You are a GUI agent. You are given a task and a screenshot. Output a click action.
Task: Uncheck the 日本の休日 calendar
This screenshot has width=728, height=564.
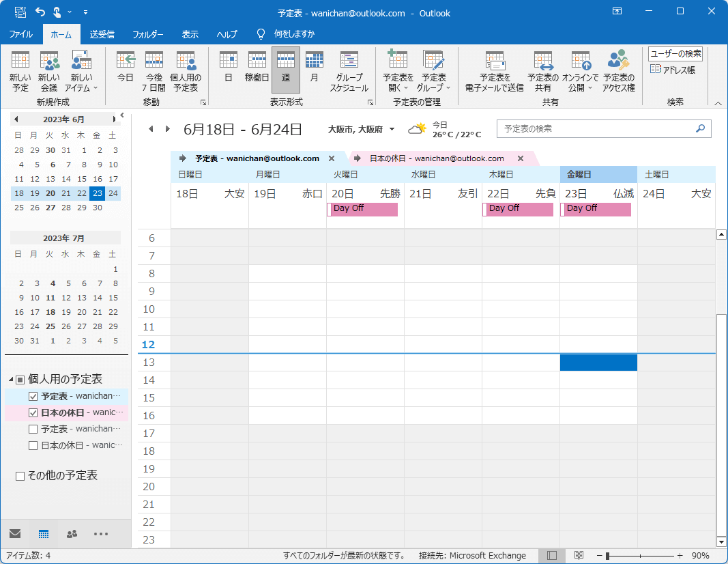[x=33, y=412]
